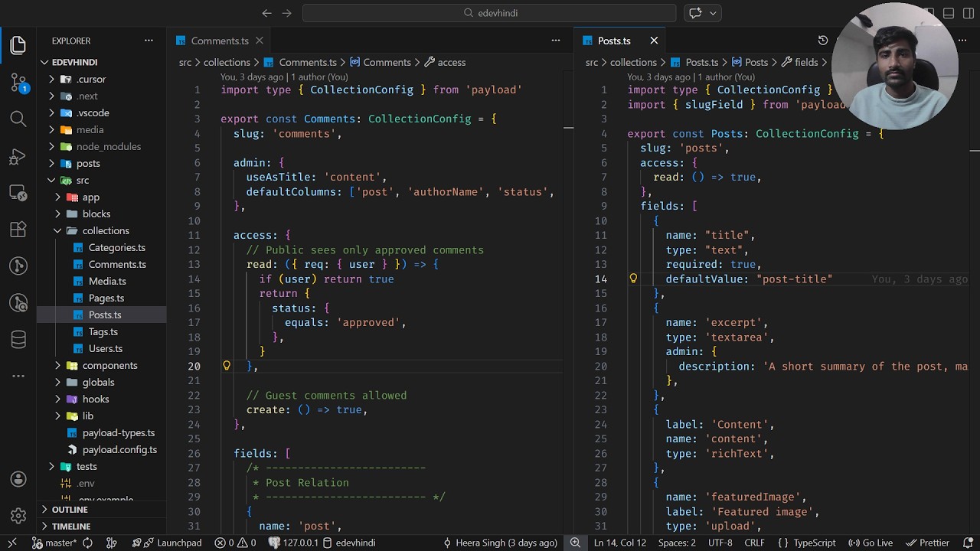Open Explorer views and more actions ellipsis
The image size is (980, 551).
click(149, 41)
